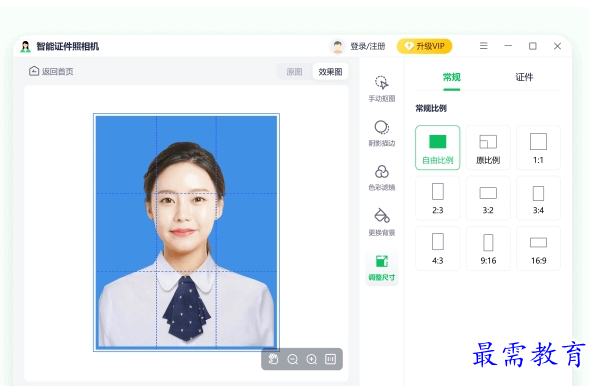Activate the hand pan tool
Image resolution: width=594 pixels, height=386 pixels.
point(273,359)
